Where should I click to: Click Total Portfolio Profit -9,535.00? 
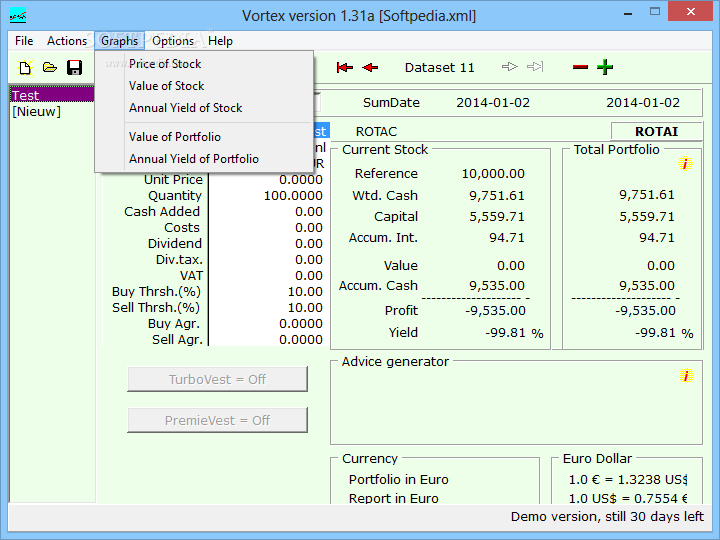tap(646, 311)
